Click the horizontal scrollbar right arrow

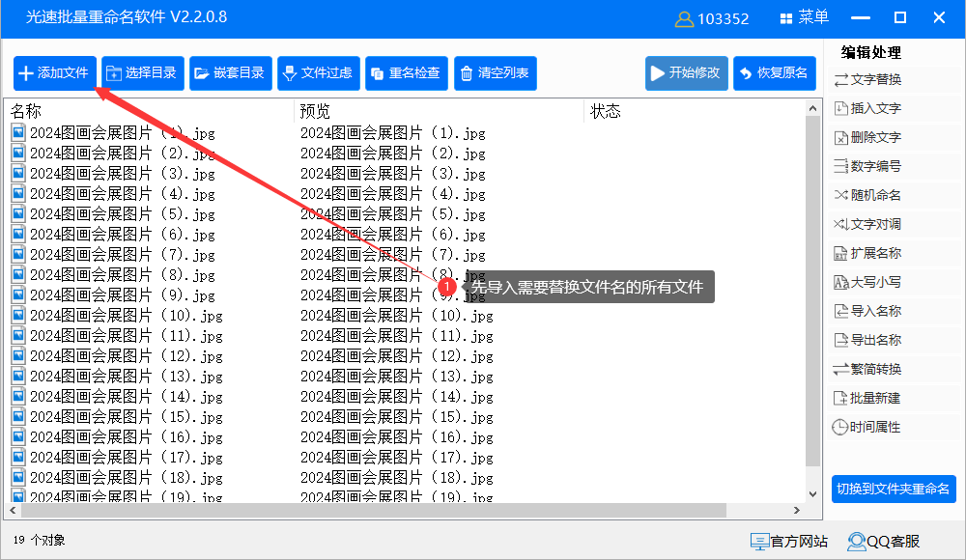coord(797,511)
